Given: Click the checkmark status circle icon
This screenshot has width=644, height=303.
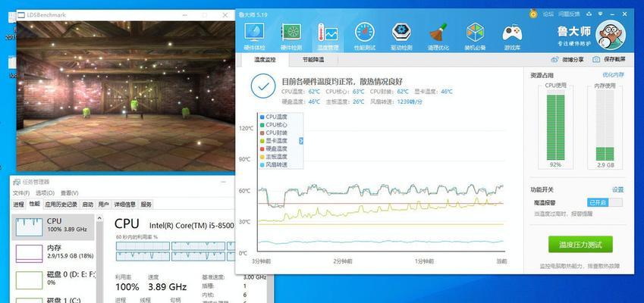Looking at the screenshot, I should (x=263, y=86).
